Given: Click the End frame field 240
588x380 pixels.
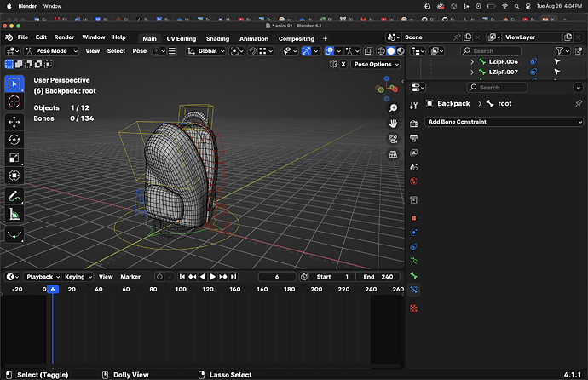Looking at the screenshot, I should pos(378,277).
